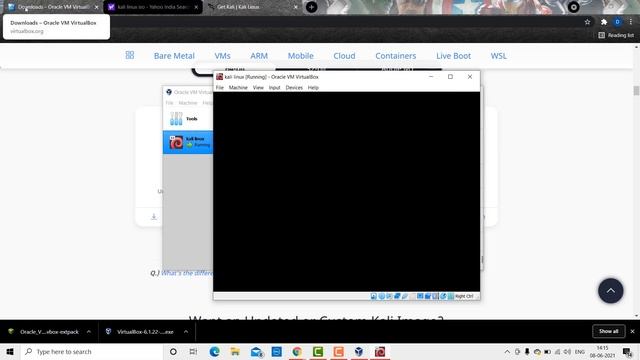Open the notification center icon
Screen dimensions: 640x360
tap(627, 351)
